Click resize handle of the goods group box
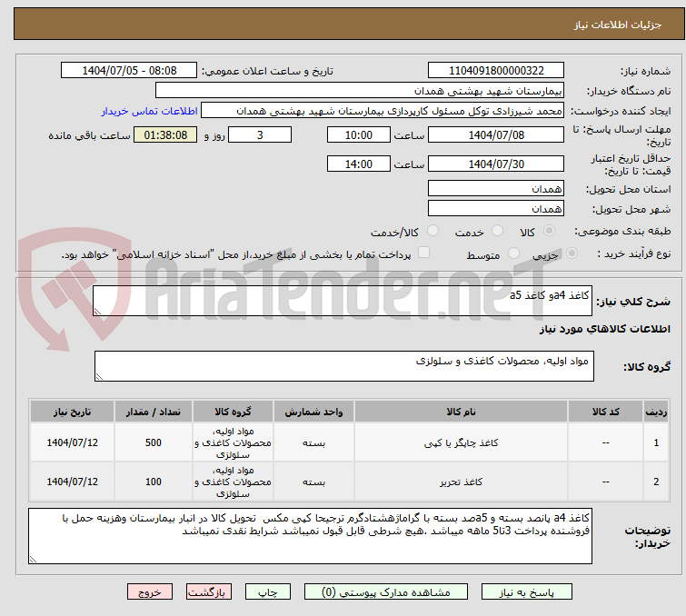686x616 pixels. pos(99,376)
